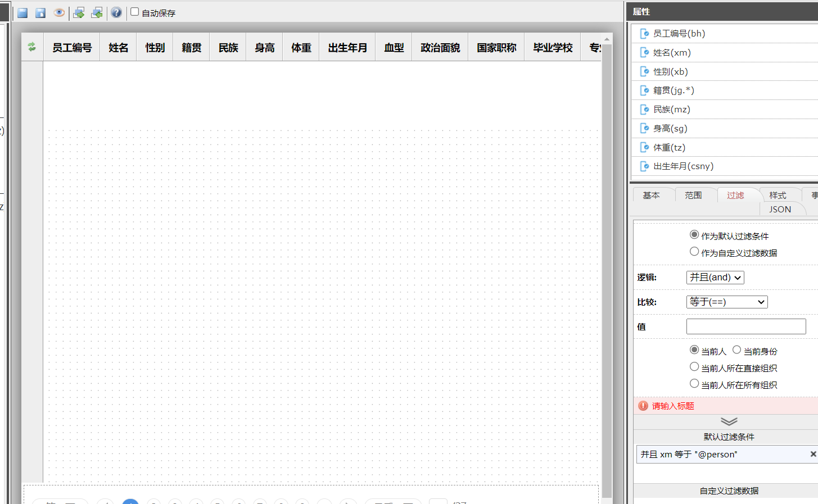Click the 政治面貌 column header
Screen dimensions: 818x504
pyautogui.click(x=440, y=48)
